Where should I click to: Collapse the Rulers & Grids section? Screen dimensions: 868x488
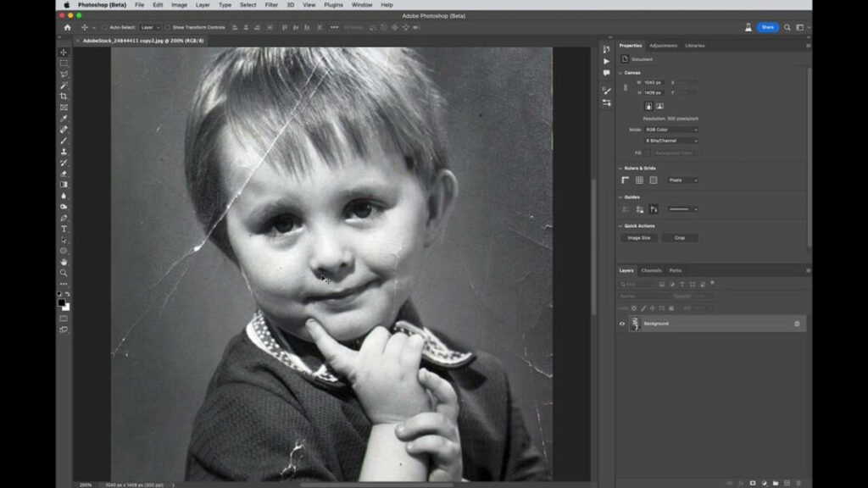coord(620,169)
